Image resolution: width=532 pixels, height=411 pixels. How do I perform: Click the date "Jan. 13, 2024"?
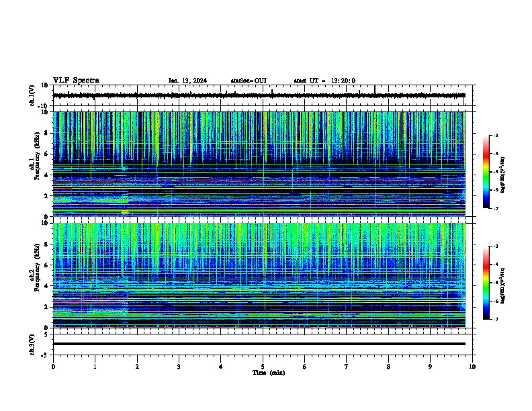187,81
